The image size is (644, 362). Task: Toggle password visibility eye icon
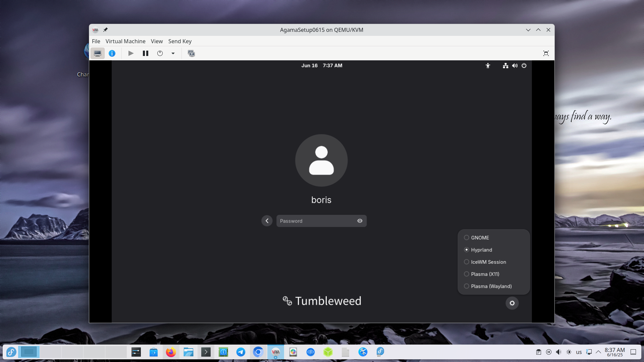360,221
